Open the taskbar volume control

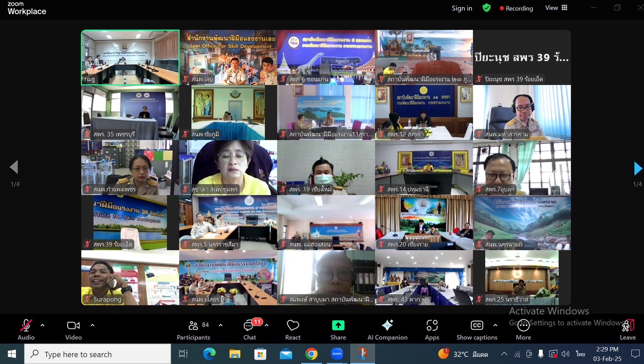pyautogui.click(x=565, y=354)
